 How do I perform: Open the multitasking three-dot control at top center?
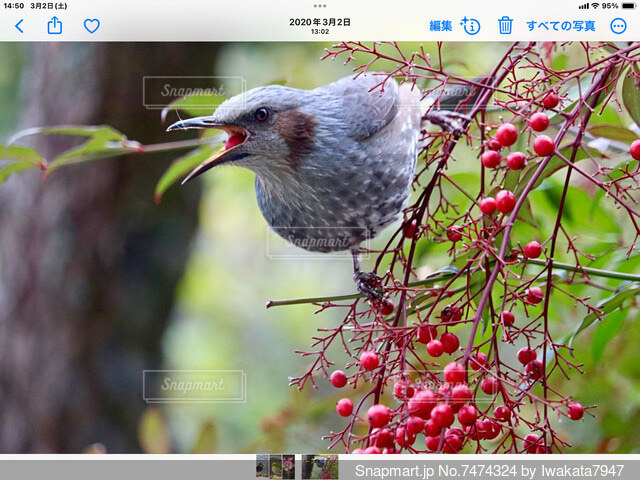pos(320,6)
